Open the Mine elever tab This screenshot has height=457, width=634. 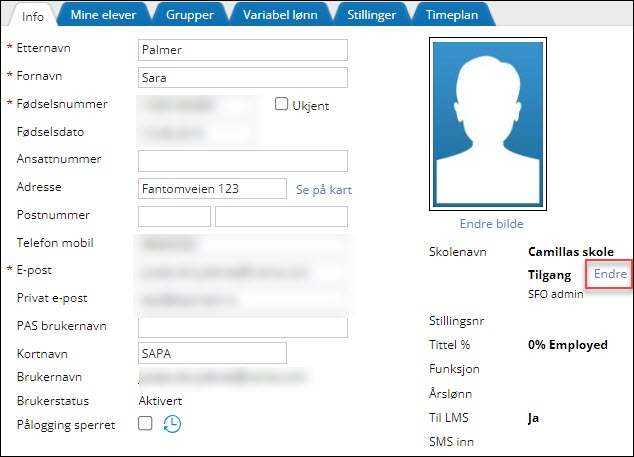[102, 14]
